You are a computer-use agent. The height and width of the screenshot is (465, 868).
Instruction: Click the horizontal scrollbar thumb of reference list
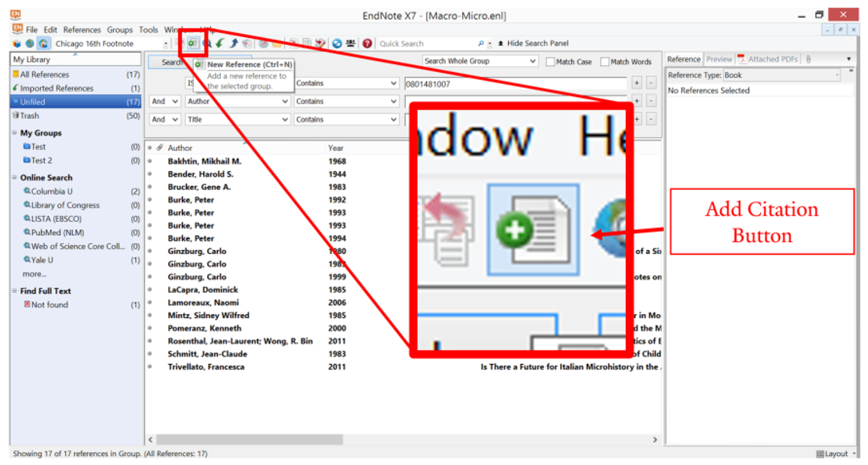pos(249,439)
